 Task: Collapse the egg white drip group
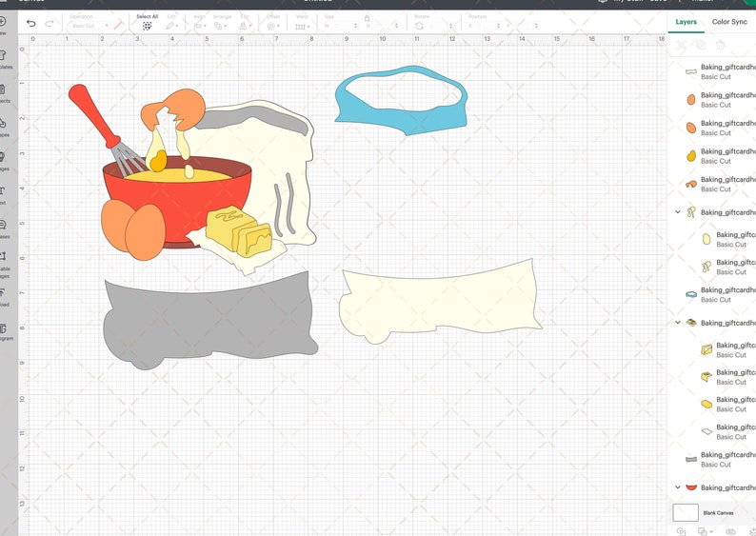click(x=678, y=212)
